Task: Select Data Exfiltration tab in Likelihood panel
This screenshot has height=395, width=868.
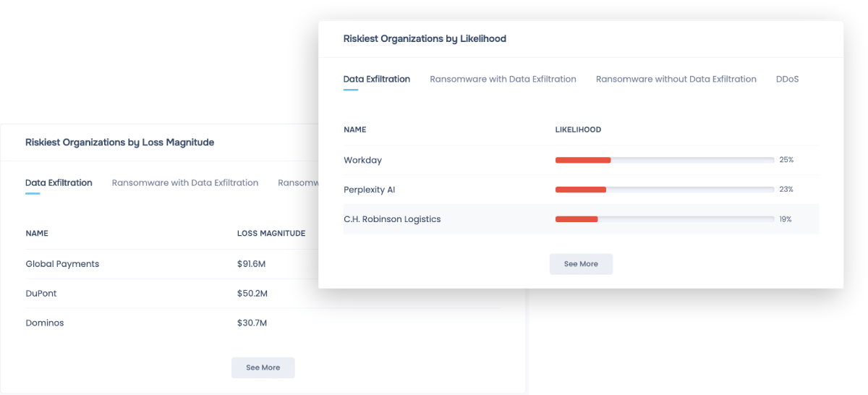Action: click(x=376, y=79)
